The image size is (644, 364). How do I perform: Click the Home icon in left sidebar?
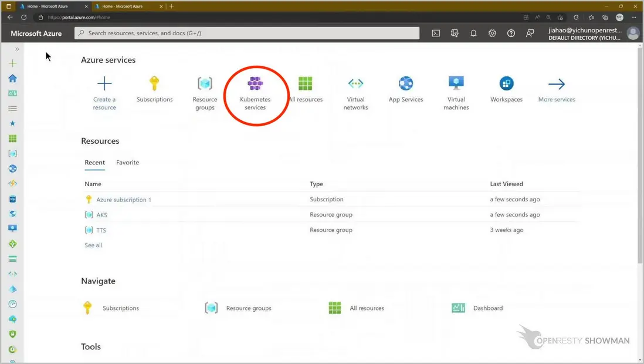point(12,78)
